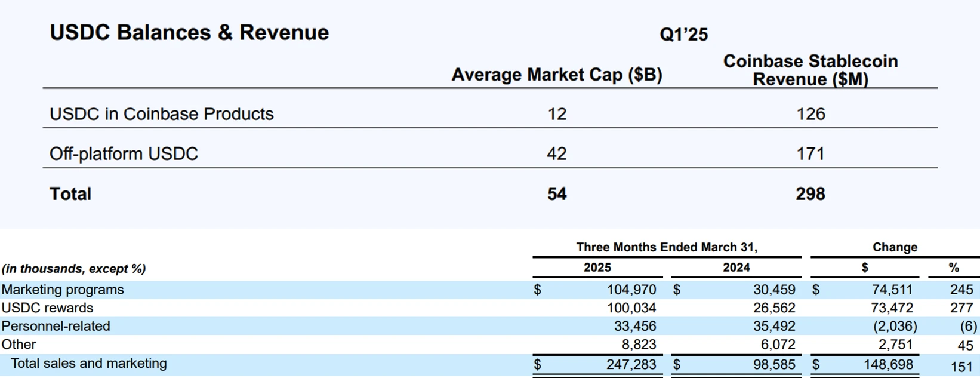The height and width of the screenshot is (378, 980).
Task: Click the Average Market Cap ($B) column header
Action: [556, 75]
